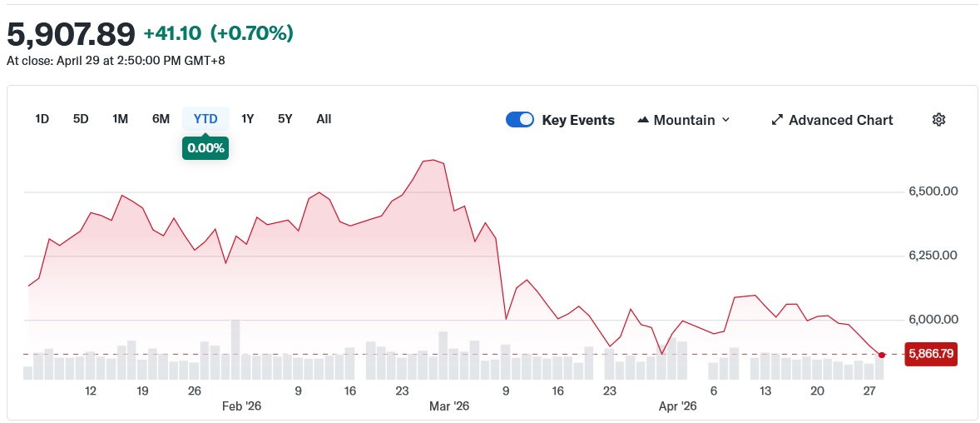980x423 pixels.
Task: Click the (+0.70%) percent change text
Action: coord(252,33)
